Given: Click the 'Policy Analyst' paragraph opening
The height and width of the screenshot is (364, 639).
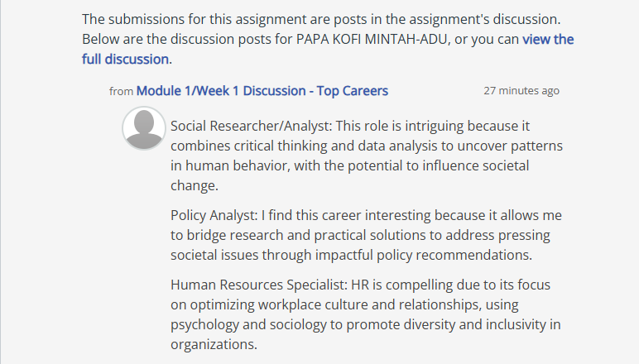Looking at the screenshot, I should point(214,215).
